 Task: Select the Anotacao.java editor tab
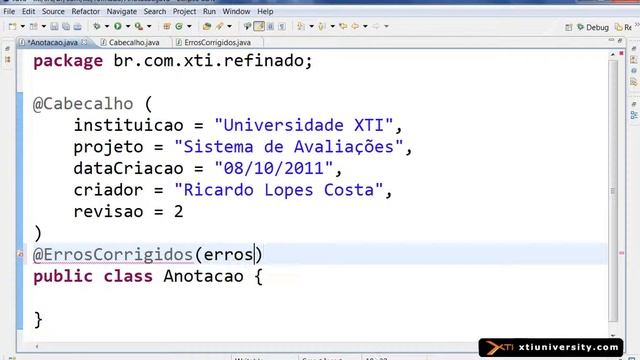[x=53, y=42]
